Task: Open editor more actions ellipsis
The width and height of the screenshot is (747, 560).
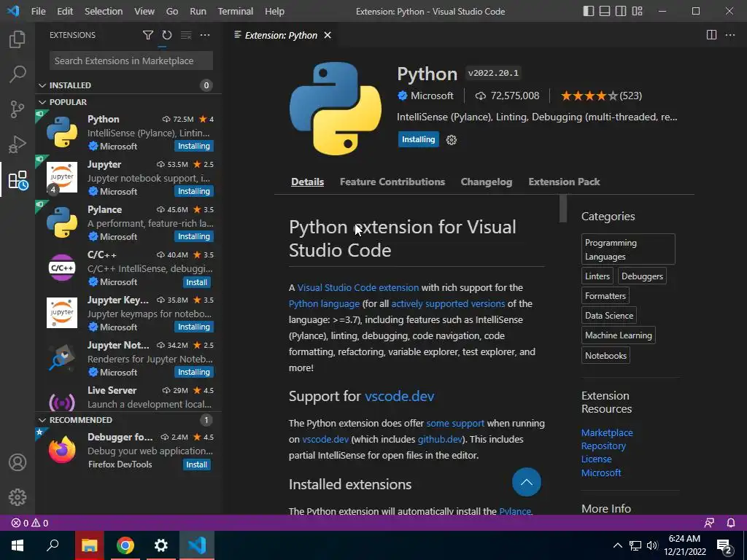Action: tap(729, 35)
